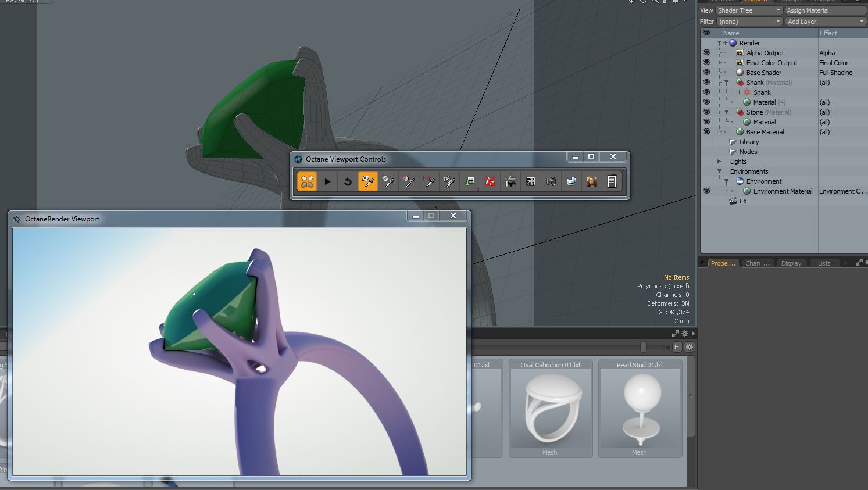Restart the render with the circular arrow icon
Screen dimensions: 868x490
tap(348, 181)
